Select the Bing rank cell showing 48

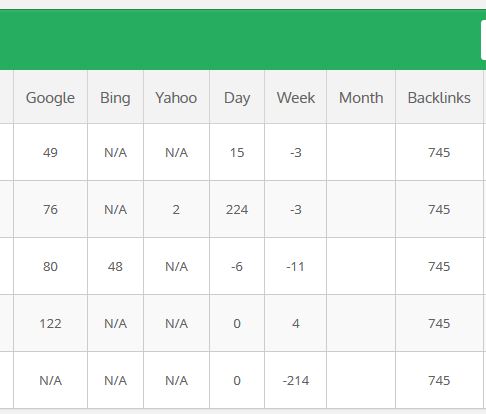pyautogui.click(x=115, y=266)
